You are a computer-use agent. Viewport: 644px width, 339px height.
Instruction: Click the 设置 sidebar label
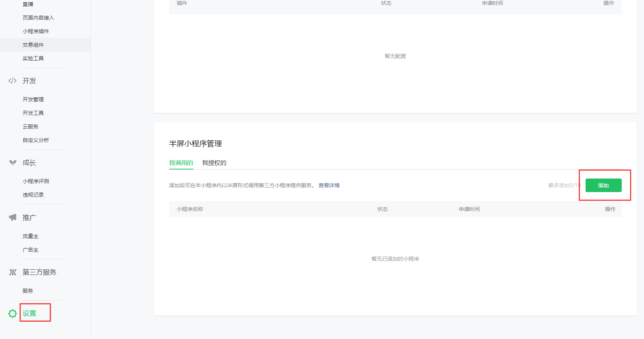pyautogui.click(x=29, y=313)
